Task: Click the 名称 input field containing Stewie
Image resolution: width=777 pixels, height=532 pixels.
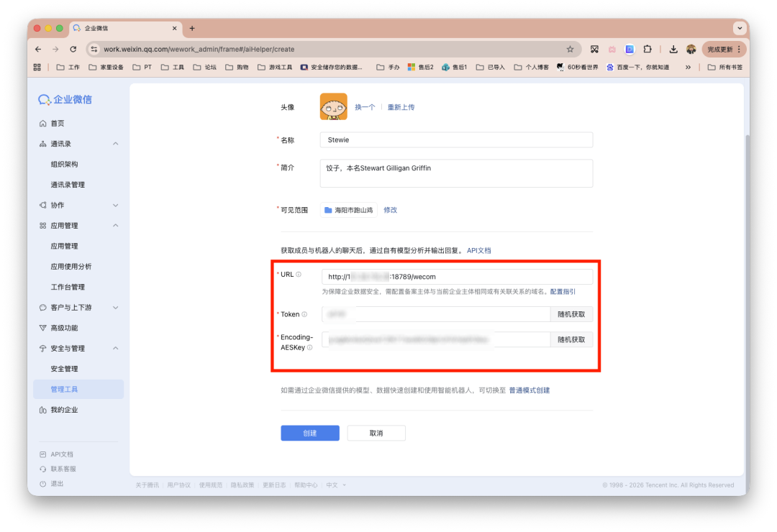Action: tap(456, 139)
